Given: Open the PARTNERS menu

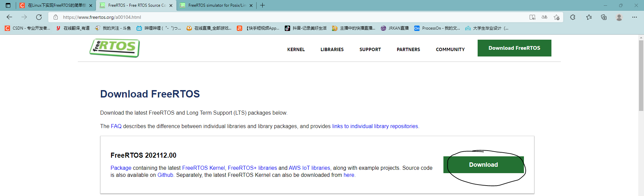Looking at the screenshot, I should click(x=408, y=49).
